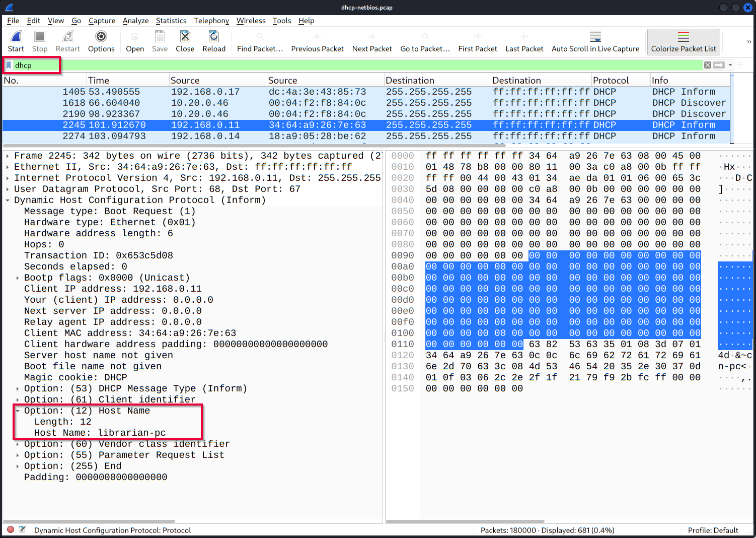
Task: Open Find Packet search tool
Action: [260, 41]
